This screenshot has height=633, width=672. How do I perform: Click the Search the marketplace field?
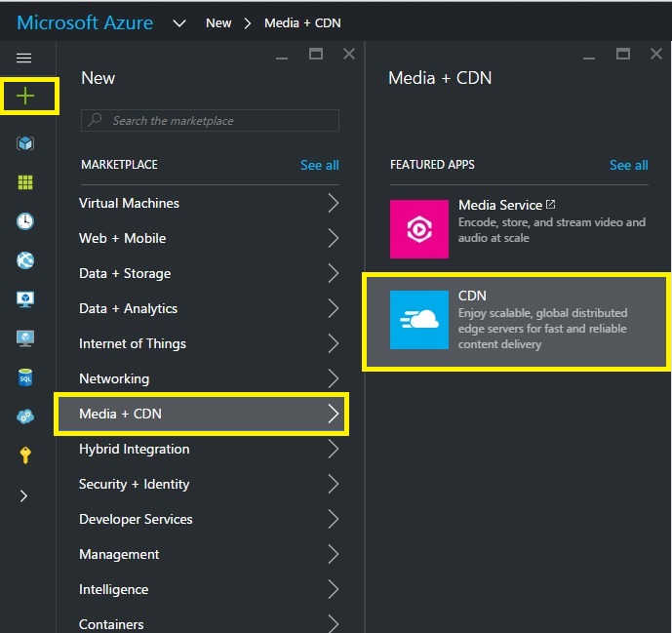pos(212,121)
